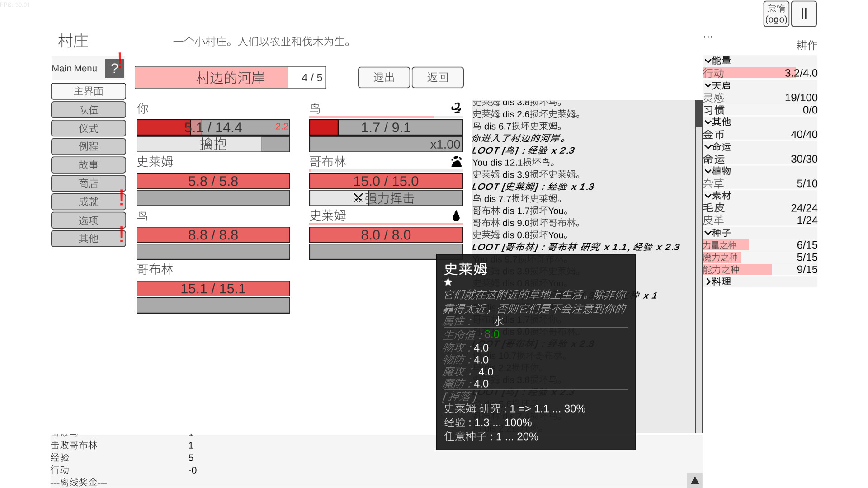This screenshot has width=868, height=488.
Task: Click the pause icon at top right
Action: point(804,14)
